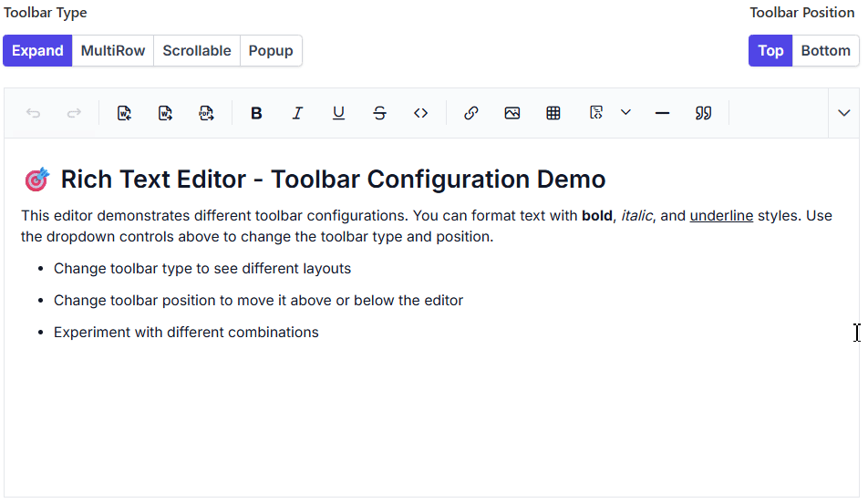Screen dimensions: 868x503
Task: Select the MultiRow toolbar type
Action: pos(113,51)
